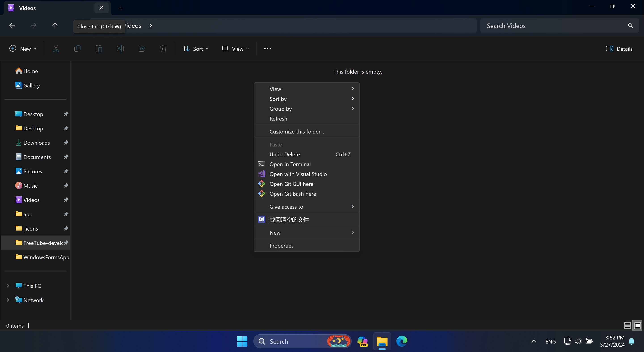
Task: Click the up arrow navigation button
Action: pos(55,25)
